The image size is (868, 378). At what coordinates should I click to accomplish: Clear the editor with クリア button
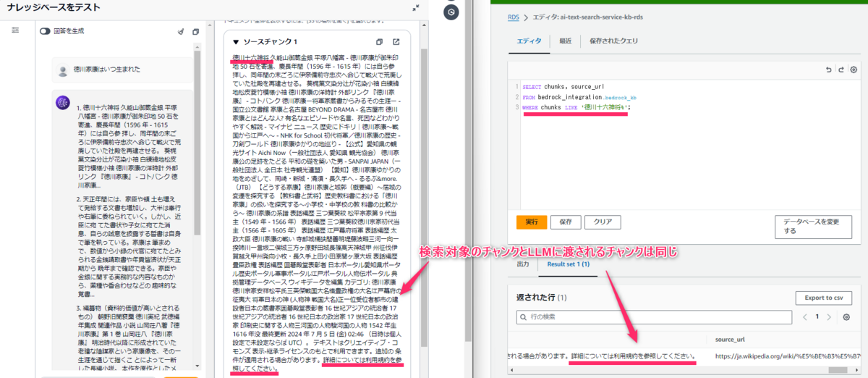603,222
